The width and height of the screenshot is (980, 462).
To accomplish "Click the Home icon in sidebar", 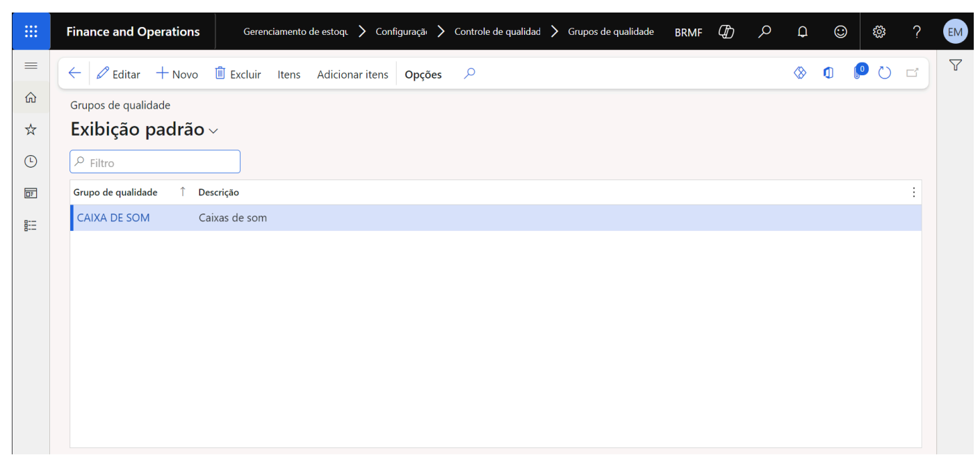I will pyautogui.click(x=31, y=97).
